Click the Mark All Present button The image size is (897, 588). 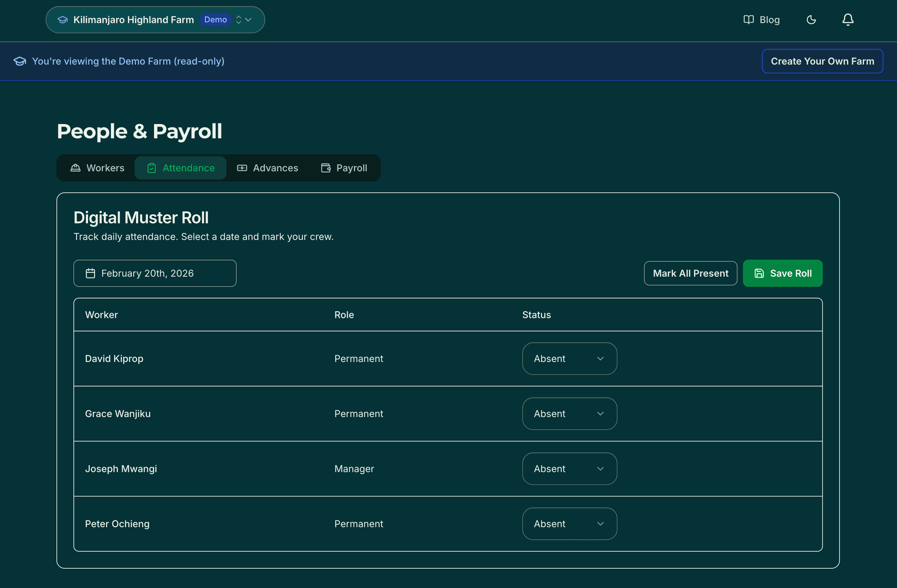tap(690, 273)
